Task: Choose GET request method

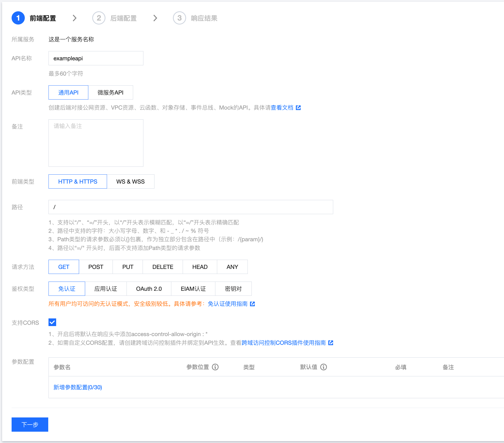Action: pos(64,267)
